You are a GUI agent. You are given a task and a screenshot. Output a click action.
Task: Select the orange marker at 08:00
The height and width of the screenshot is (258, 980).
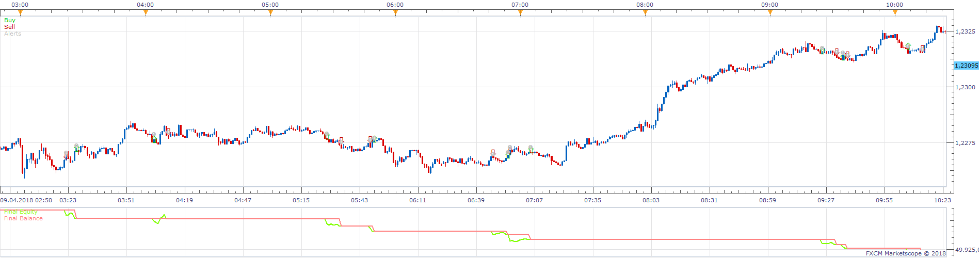[645, 13]
